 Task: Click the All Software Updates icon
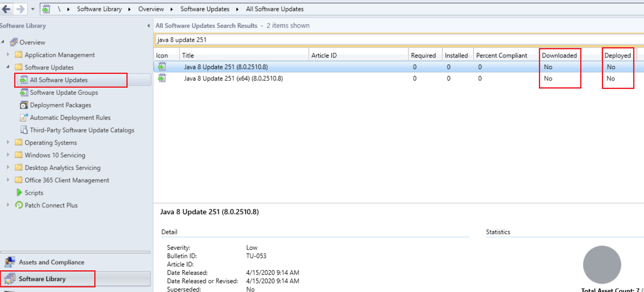[x=24, y=80]
